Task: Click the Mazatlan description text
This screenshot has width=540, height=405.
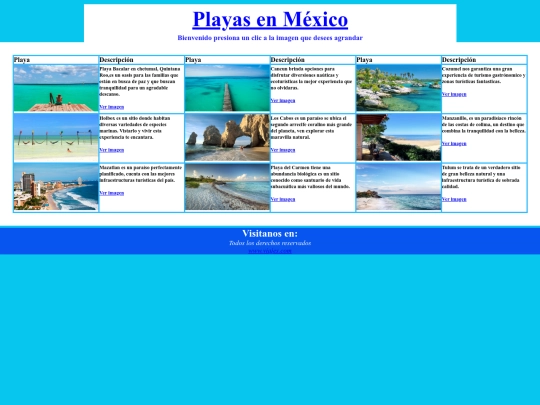Action: (x=141, y=174)
